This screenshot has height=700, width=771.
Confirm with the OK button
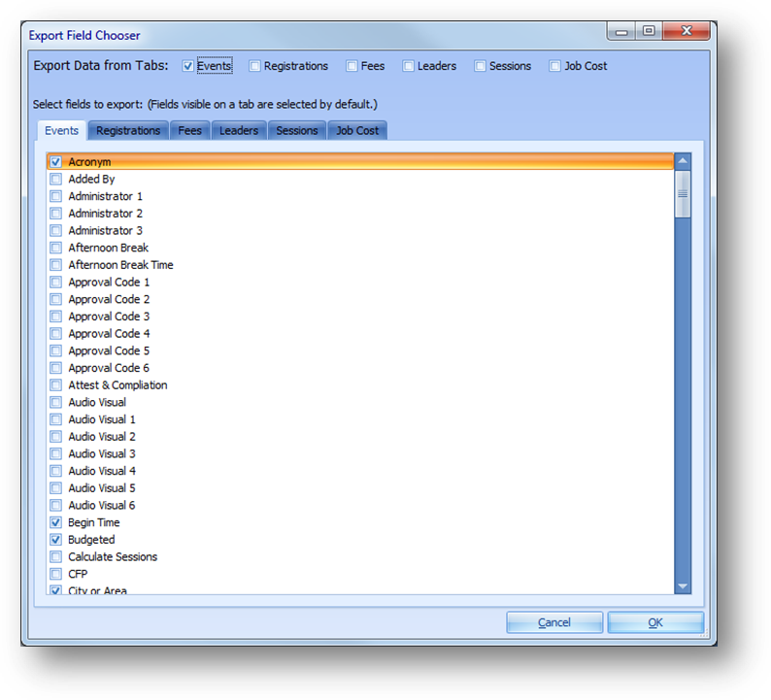(655, 623)
